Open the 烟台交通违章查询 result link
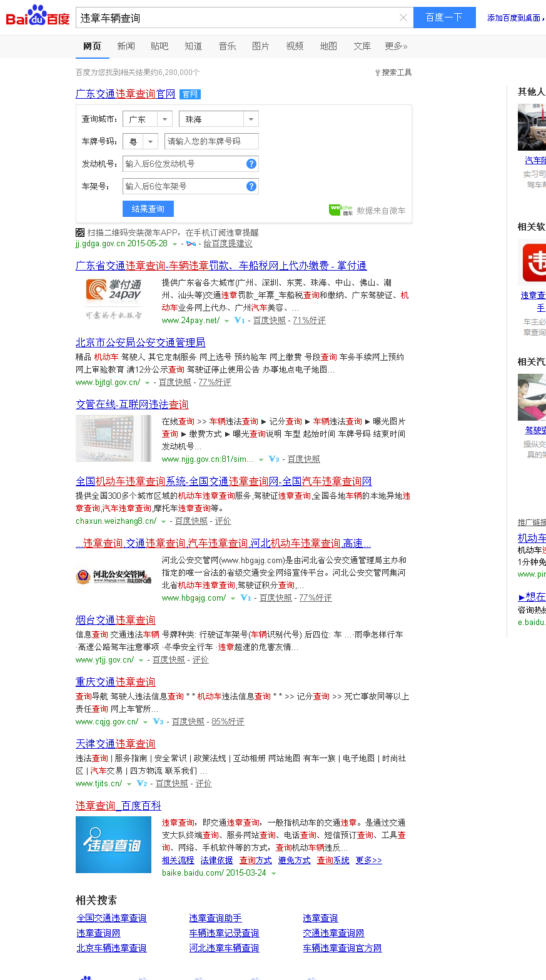 point(116,620)
